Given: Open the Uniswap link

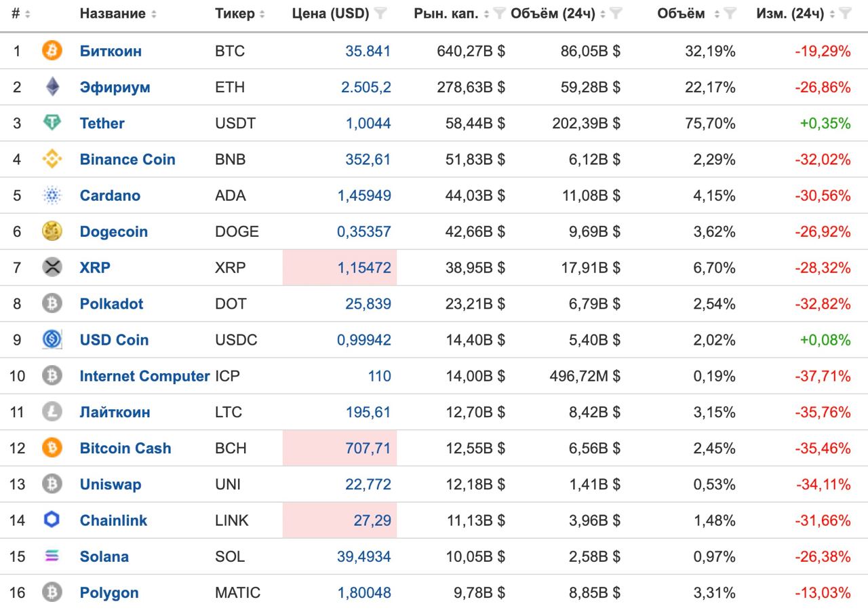Looking at the screenshot, I should point(111,484).
